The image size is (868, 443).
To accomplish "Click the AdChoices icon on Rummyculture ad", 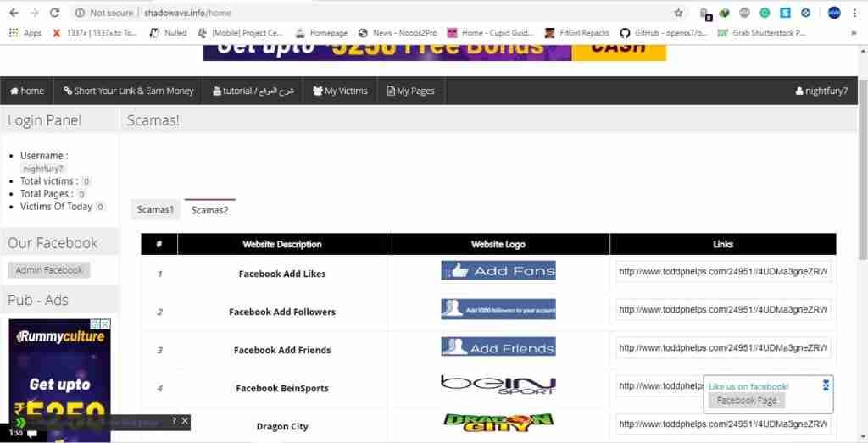I will pos(95,324).
